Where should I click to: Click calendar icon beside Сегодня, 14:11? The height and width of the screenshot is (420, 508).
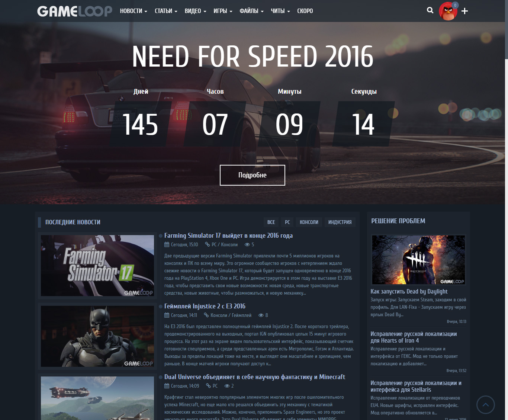[x=167, y=315]
